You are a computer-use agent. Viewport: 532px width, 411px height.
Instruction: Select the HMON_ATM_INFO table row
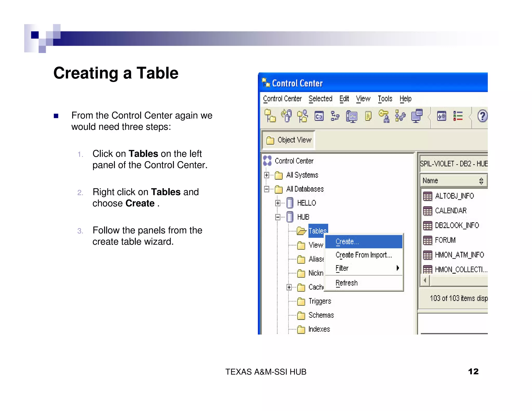point(454,255)
